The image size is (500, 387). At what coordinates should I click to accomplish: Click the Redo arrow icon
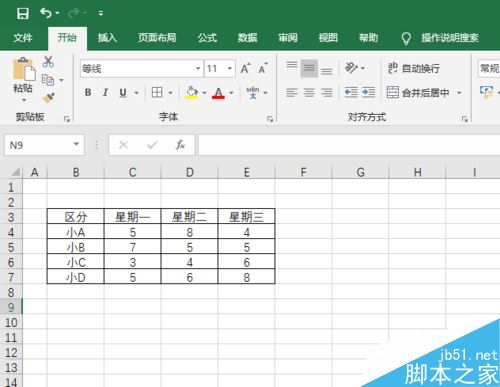tap(73, 13)
